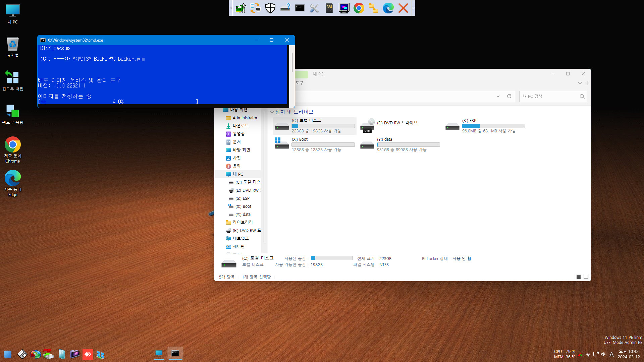Click the SD memory card icon in top launcher
Image resolution: width=644 pixels, height=362 pixels.
[329, 8]
